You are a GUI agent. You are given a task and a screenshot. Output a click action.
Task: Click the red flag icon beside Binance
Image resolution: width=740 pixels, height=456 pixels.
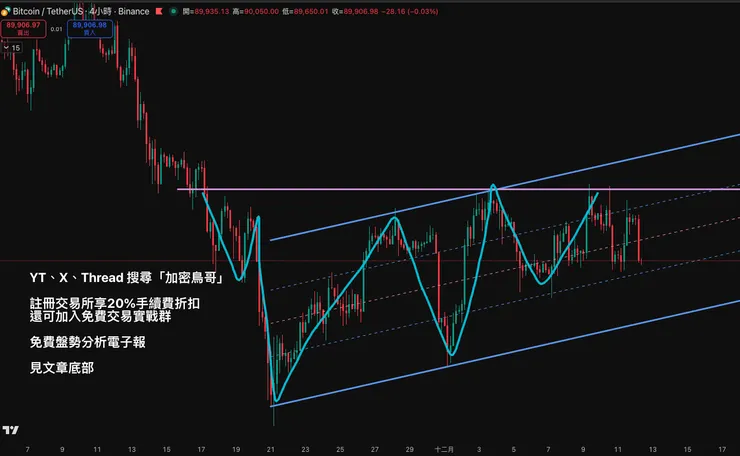tap(159, 11)
